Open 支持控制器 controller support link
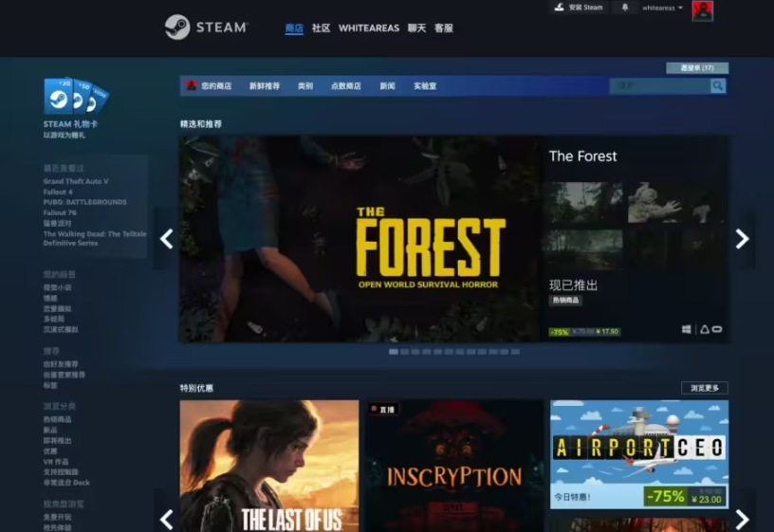 coord(61,472)
